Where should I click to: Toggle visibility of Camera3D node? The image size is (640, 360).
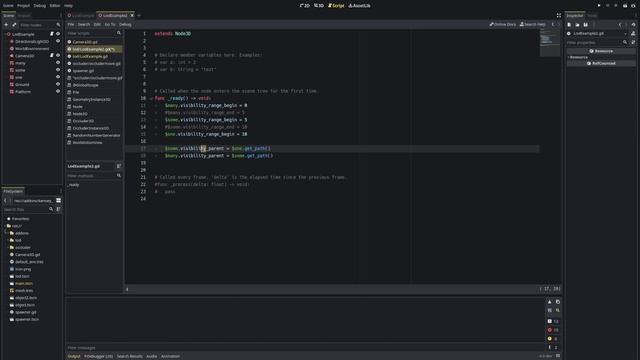click(58, 56)
